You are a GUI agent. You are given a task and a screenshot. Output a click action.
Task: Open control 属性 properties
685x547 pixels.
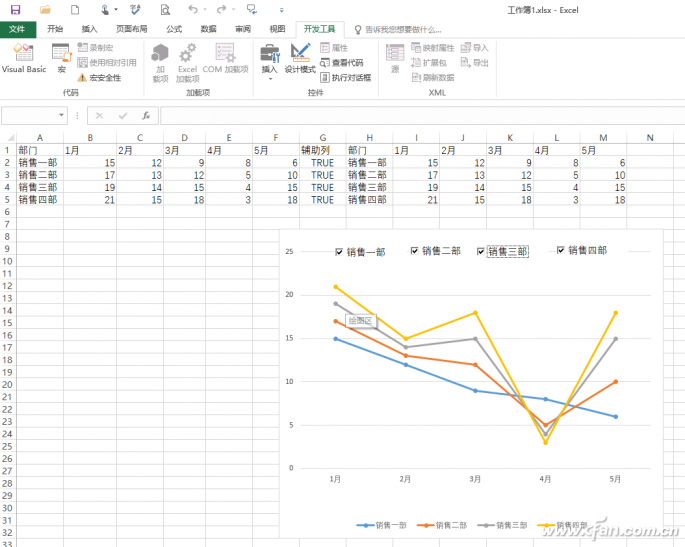(334, 48)
